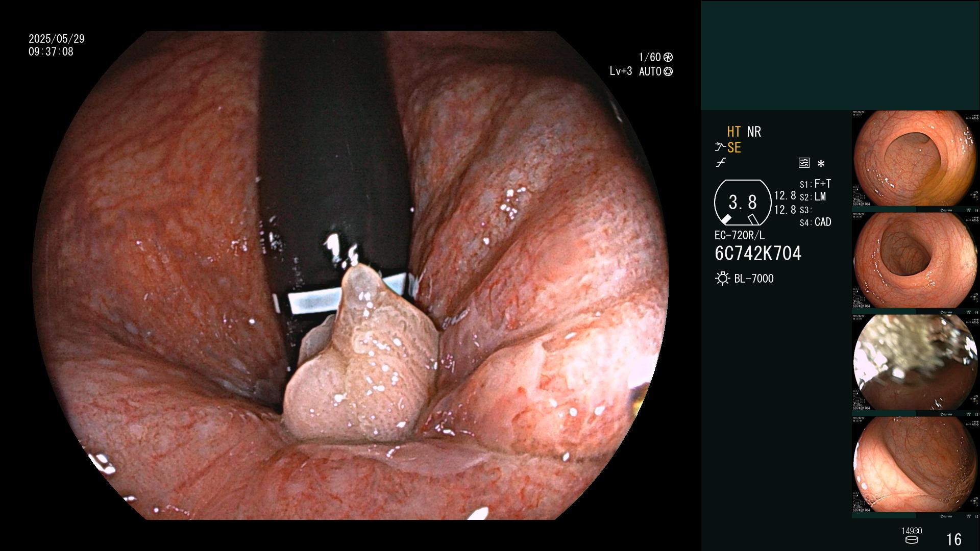Image resolution: width=980 pixels, height=551 pixels.
Task: Click the scope tip diagram showing 3.8
Action: pyautogui.click(x=743, y=203)
